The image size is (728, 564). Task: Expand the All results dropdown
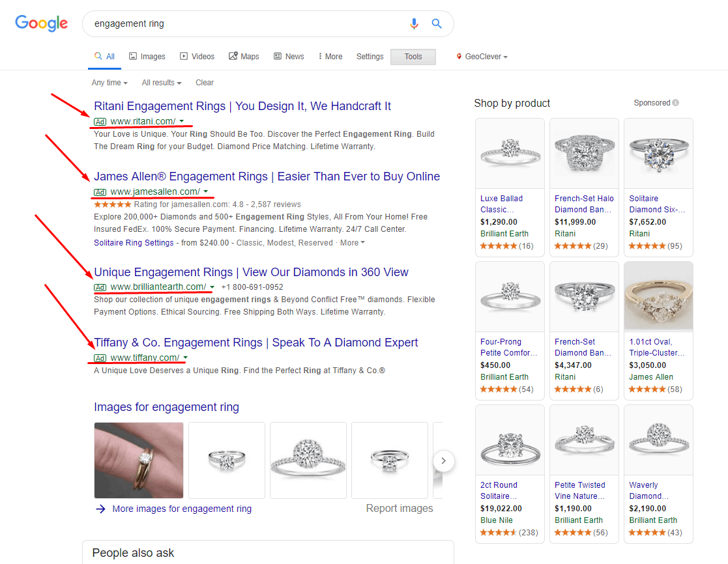(162, 83)
